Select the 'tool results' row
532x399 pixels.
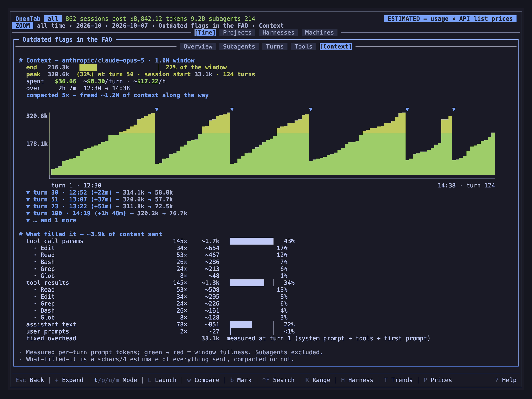click(160, 283)
